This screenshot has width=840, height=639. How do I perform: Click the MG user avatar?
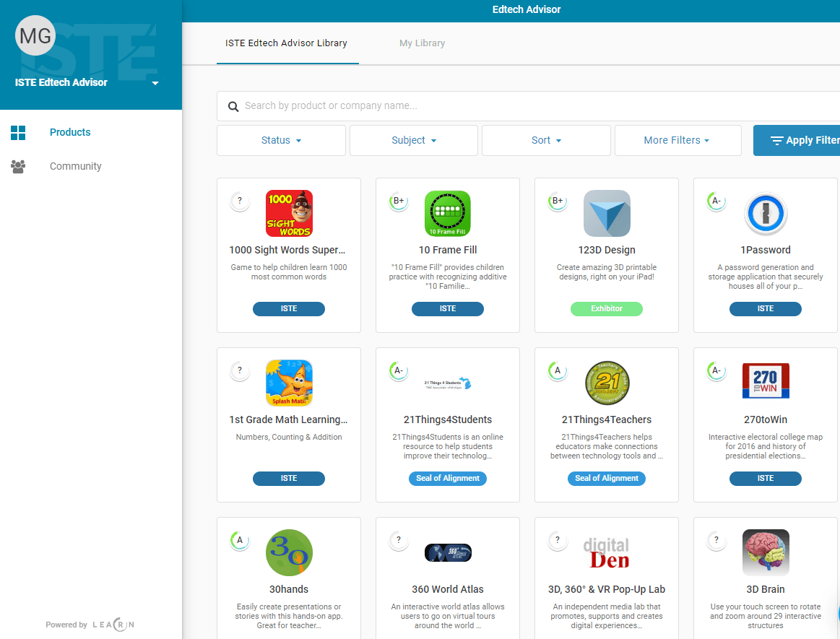click(35, 36)
